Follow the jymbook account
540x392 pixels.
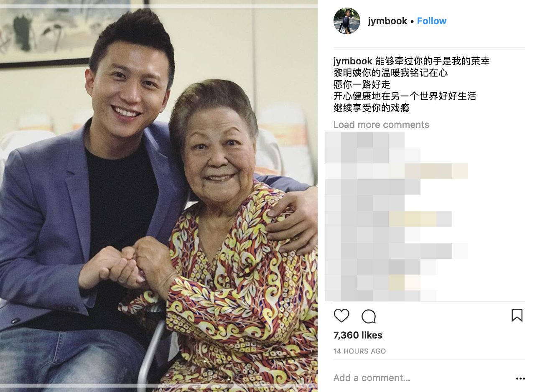432,21
